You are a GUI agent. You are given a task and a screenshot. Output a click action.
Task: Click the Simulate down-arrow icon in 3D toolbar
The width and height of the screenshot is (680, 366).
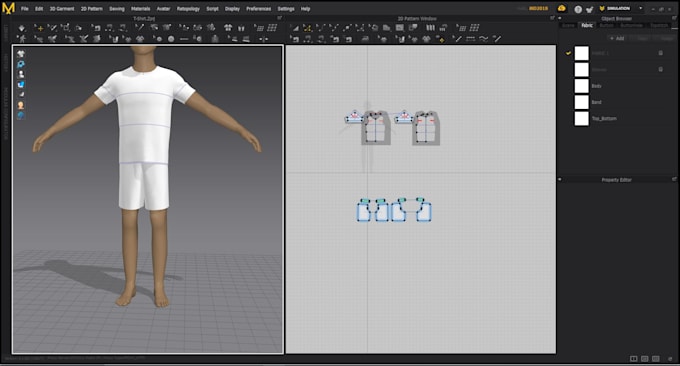coord(22,28)
